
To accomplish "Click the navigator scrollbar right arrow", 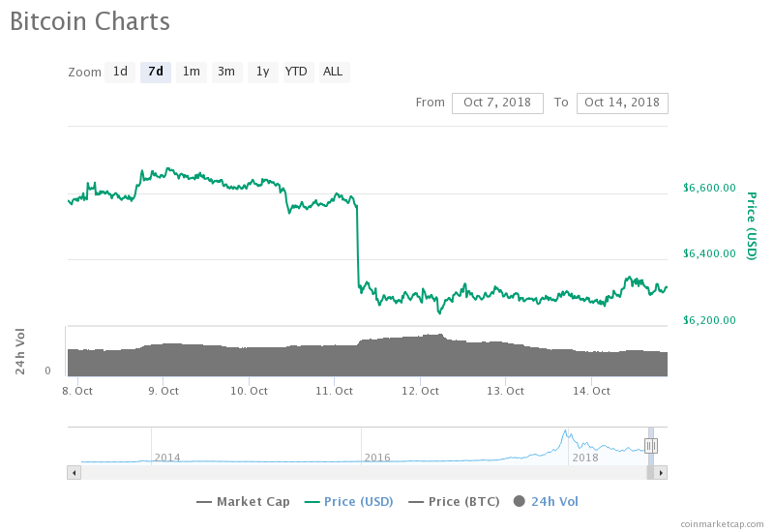I will tap(661, 473).
